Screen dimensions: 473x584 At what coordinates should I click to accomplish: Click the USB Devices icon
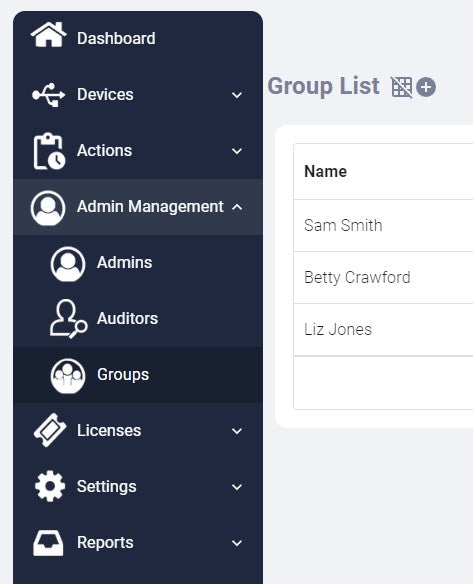(48, 95)
